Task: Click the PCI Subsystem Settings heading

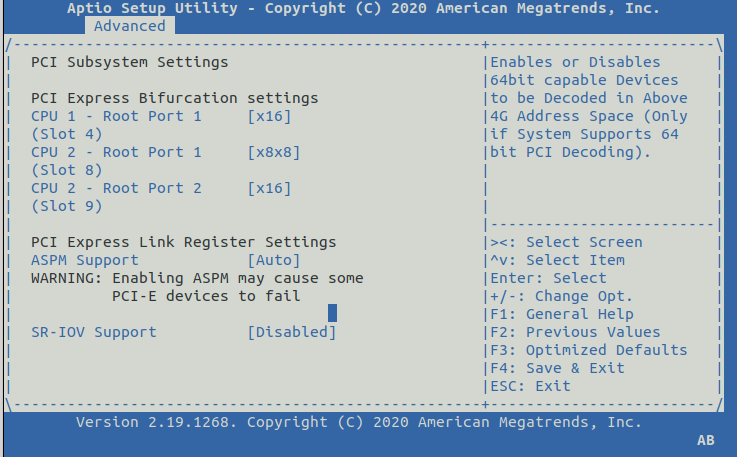Action: tap(130, 62)
